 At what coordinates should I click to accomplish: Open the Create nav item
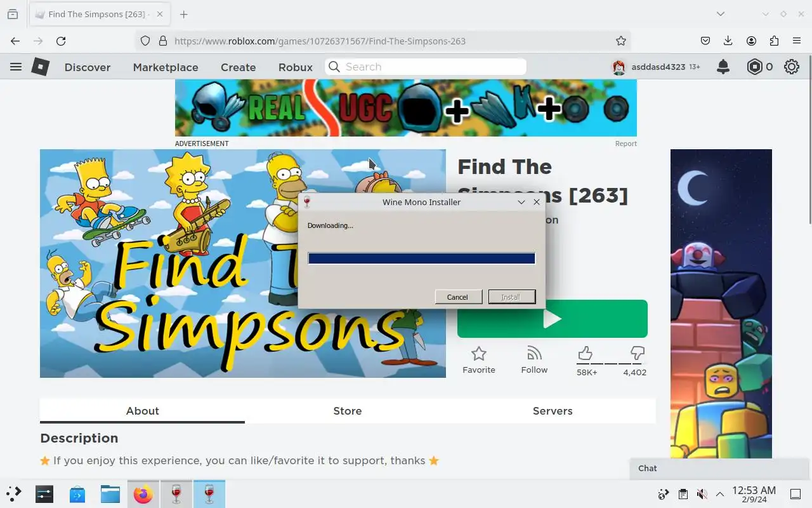(239, 67)
